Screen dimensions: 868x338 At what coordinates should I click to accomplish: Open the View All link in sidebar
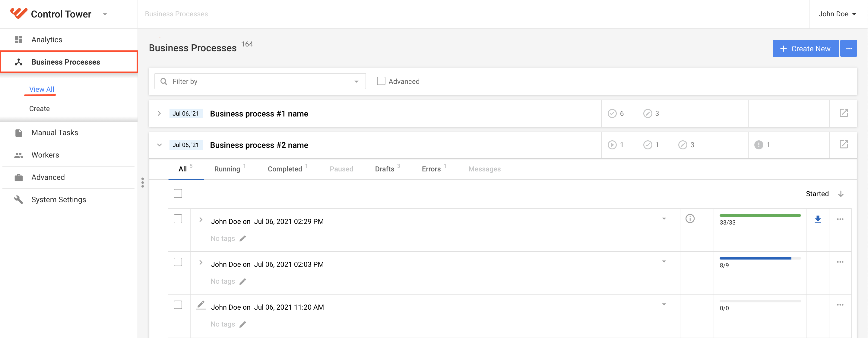point(41,89)
